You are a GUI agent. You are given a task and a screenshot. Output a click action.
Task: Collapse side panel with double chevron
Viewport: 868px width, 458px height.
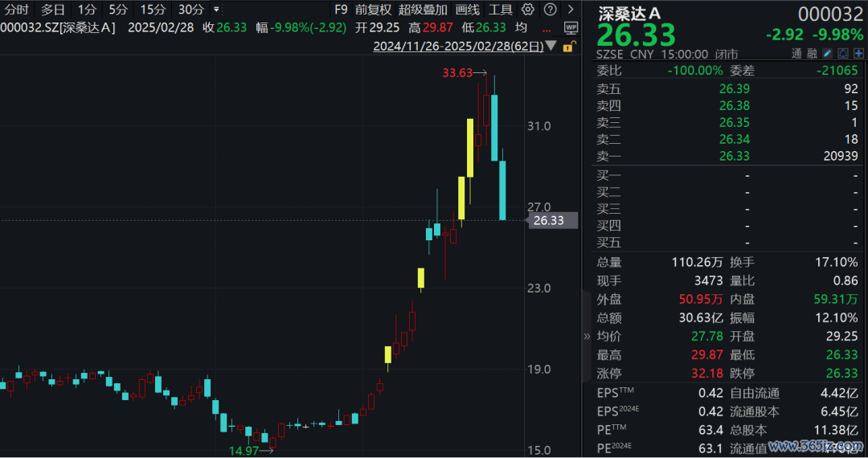pyautogui.click(x=587, y=336)
